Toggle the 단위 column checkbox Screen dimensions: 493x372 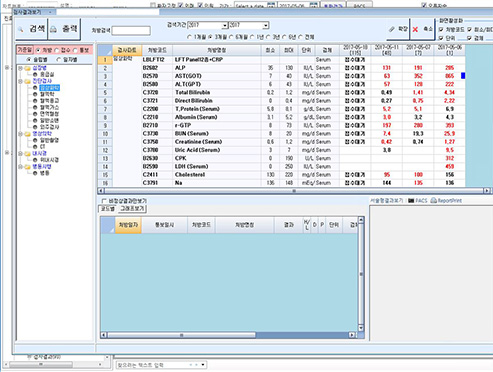click(441, 38)
